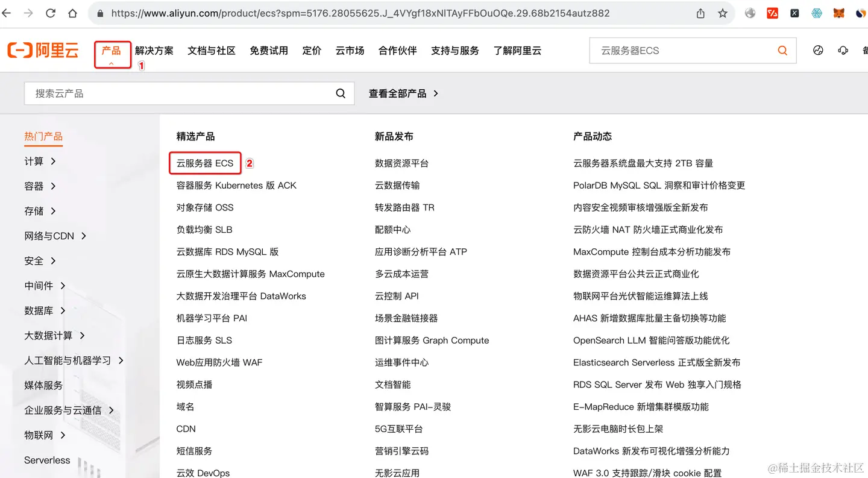Image resolution: width=868 pixels, height=478 pixels.
Task: Open 数据资源平台 new product link
Action: (x=401, y=163)
